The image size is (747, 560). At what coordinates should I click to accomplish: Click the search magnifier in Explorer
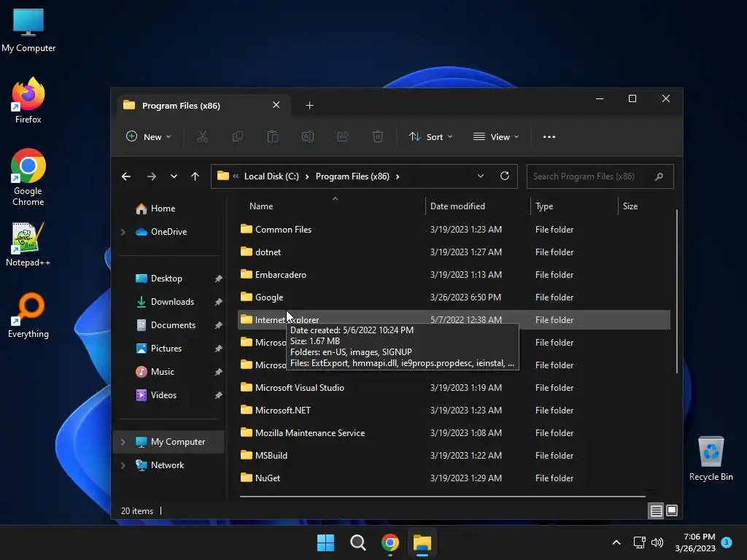pyautogui.click(x=659, y=176)
